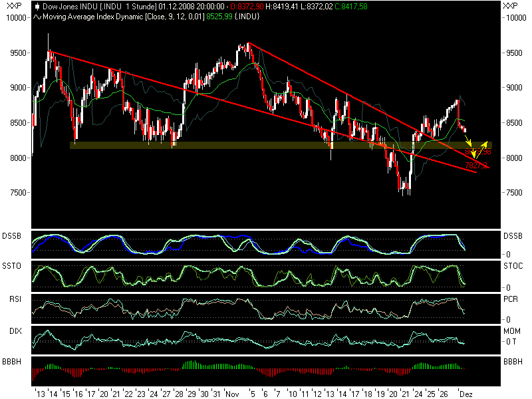532x399 pixels.
Task: Click the 31 date label on the date axis
Action: point(217,394)
